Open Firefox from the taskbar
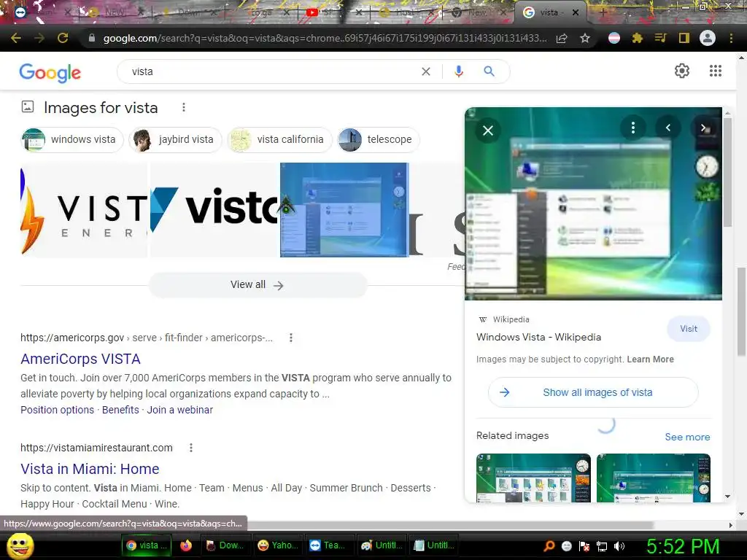This screenshot has width=747, height=560. 186,545
